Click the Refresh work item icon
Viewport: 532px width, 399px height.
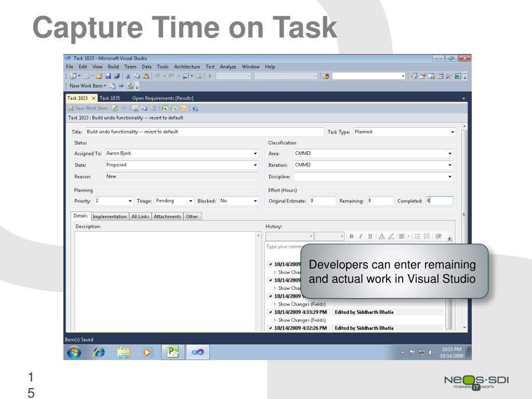point(115,109)
